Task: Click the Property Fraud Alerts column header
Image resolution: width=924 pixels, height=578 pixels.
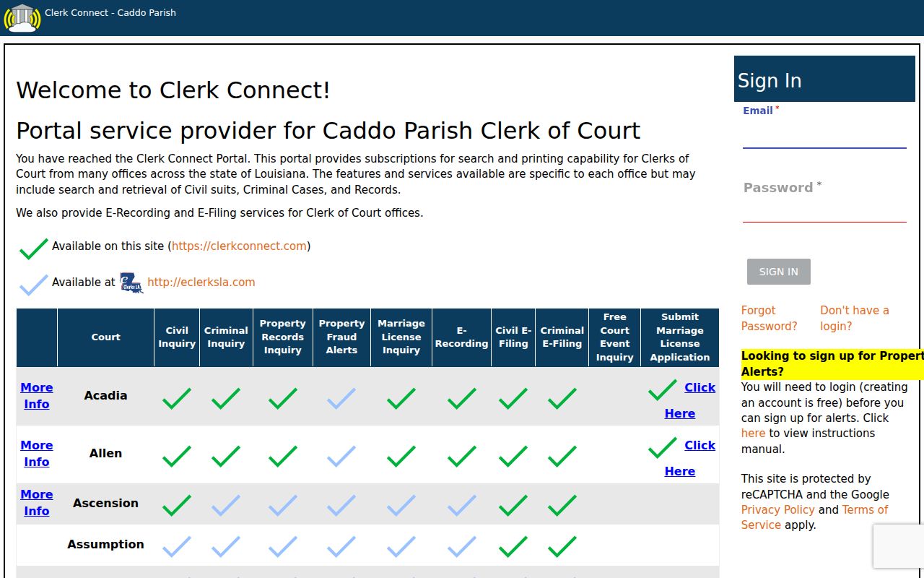Action: 341,337
